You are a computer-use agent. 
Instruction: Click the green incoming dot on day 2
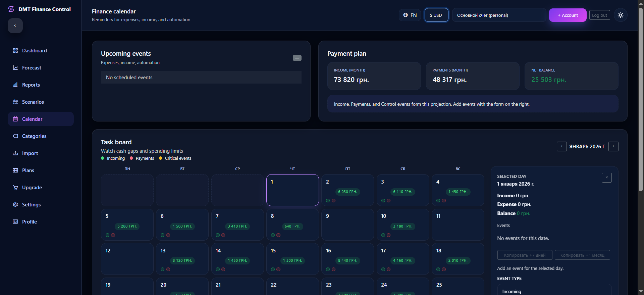(x=328, y=201)
